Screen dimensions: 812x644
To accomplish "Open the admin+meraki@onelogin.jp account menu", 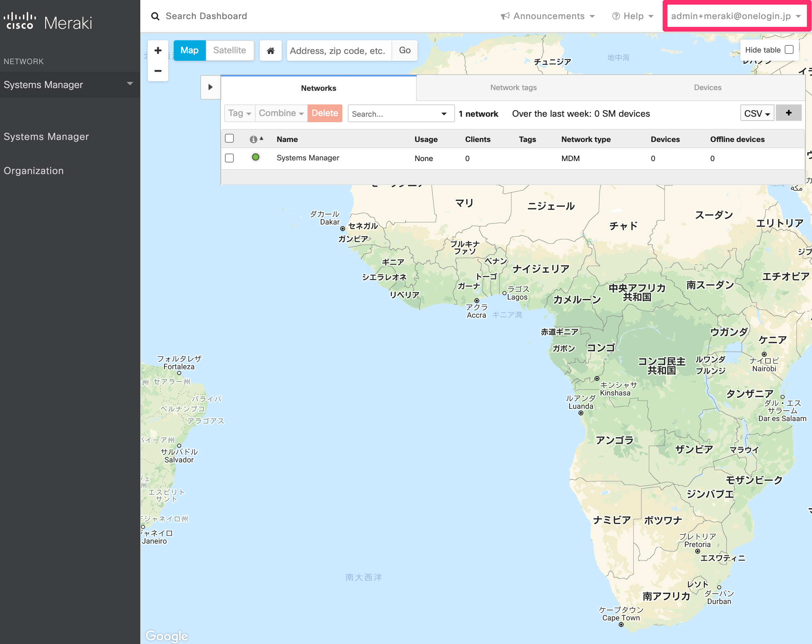I will coord(736,16).
